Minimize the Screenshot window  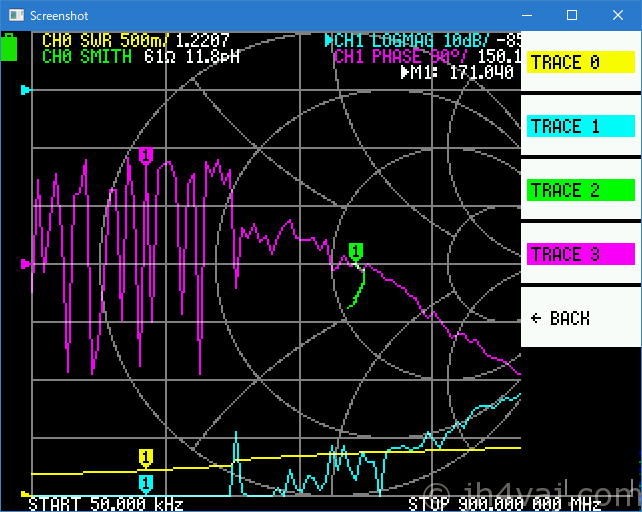coord(527,16)
